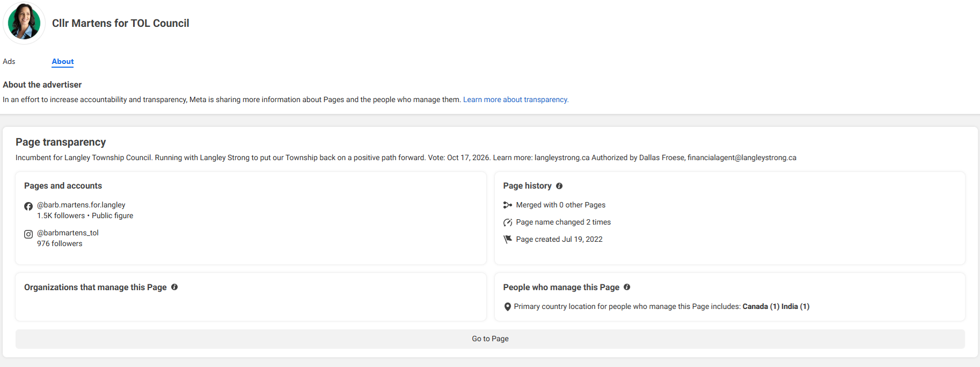
Task: Open the @barb.martens.for.langley Facebook handle
Action: tap(81, 205)
